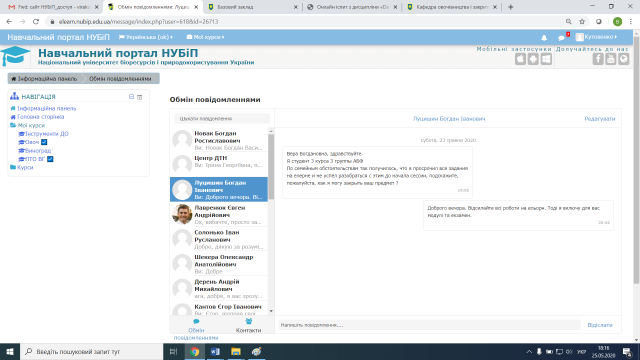
Task: Open Головна сторінка in navigation
Action: tap(40, 117)
